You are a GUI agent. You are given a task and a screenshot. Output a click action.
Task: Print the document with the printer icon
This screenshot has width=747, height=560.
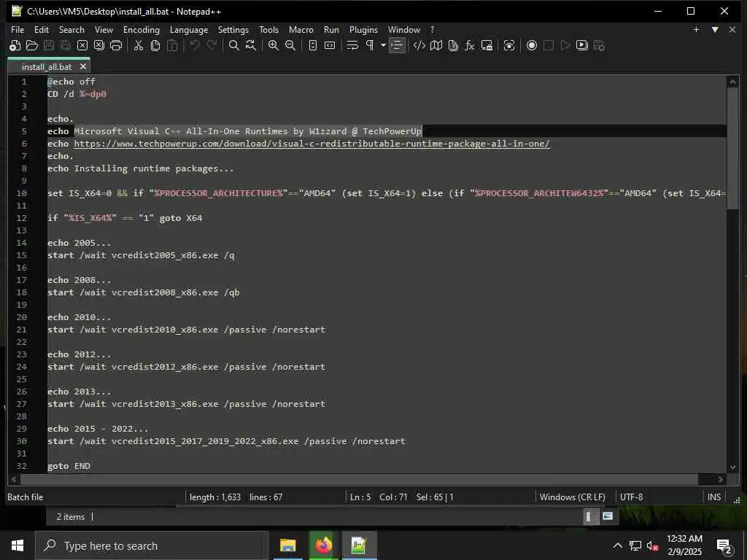[x=116, y=46]
